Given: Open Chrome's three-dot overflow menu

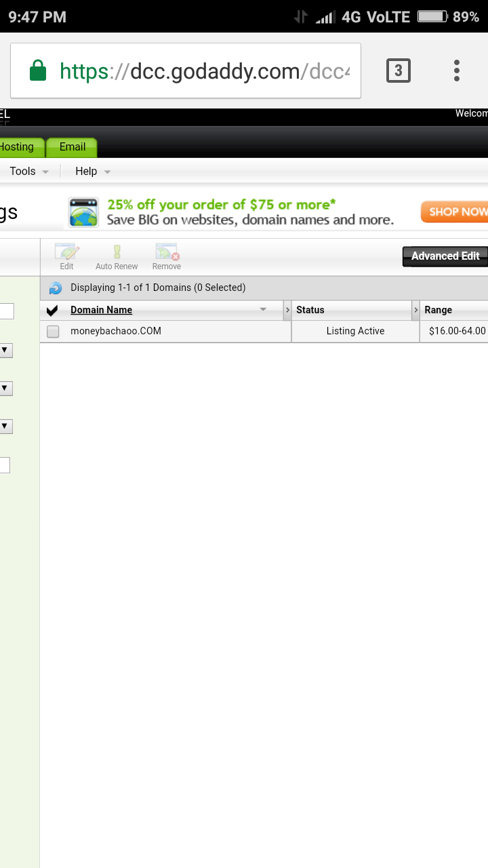Looking at the screenshot, I should click(457, 71).
